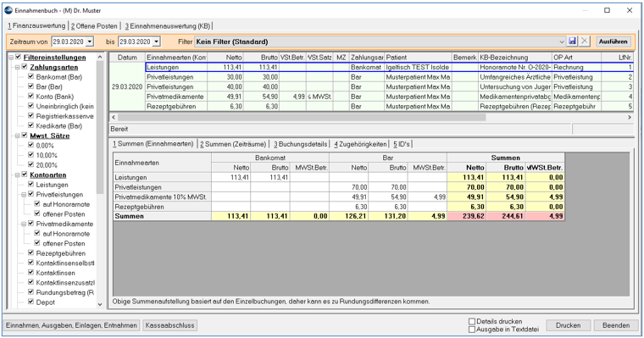Viewport: 644px width, 338px height.
Task: Open the bis date dropdown
Action: [157, 42]
